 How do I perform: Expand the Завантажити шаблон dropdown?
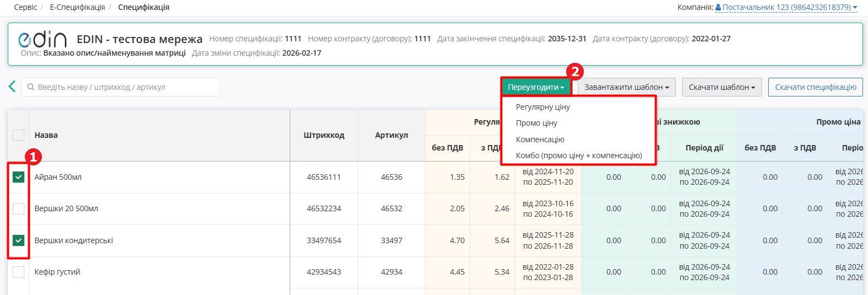click(x=626, y=87)
